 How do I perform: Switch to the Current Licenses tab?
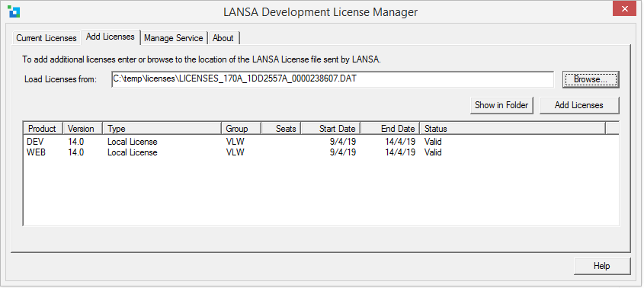pos(46,38)
